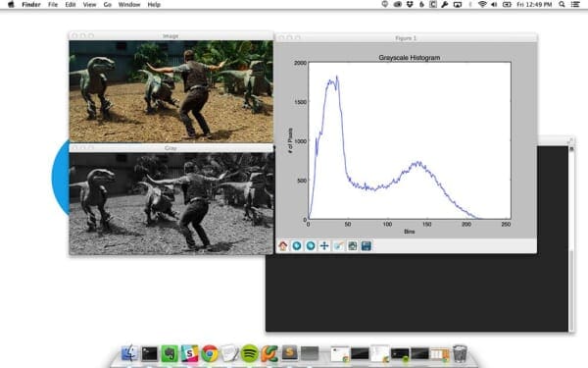The width and height of the screenshot is (588, 368).
Task: Open Finder from the Dock
Action: (x=129, y=353)
